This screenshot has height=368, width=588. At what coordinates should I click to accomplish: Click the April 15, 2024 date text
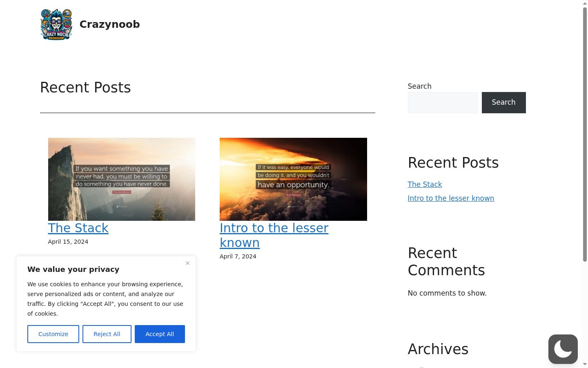click(x=68, y=242)
